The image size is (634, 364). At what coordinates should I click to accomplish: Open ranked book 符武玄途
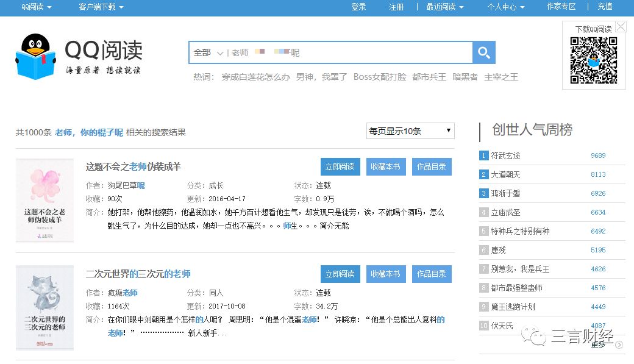[x=505, y=155]
